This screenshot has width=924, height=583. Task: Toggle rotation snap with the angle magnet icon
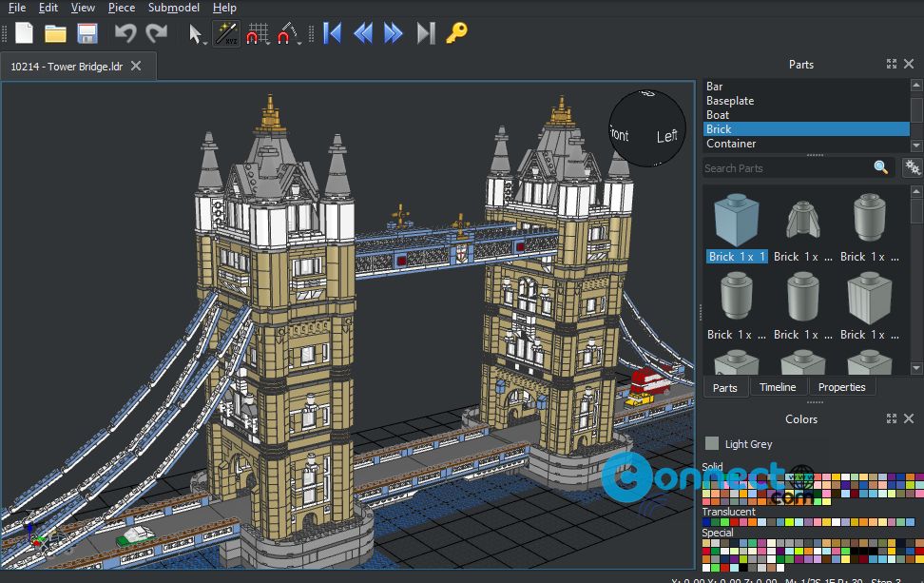[x=288, y=33]
